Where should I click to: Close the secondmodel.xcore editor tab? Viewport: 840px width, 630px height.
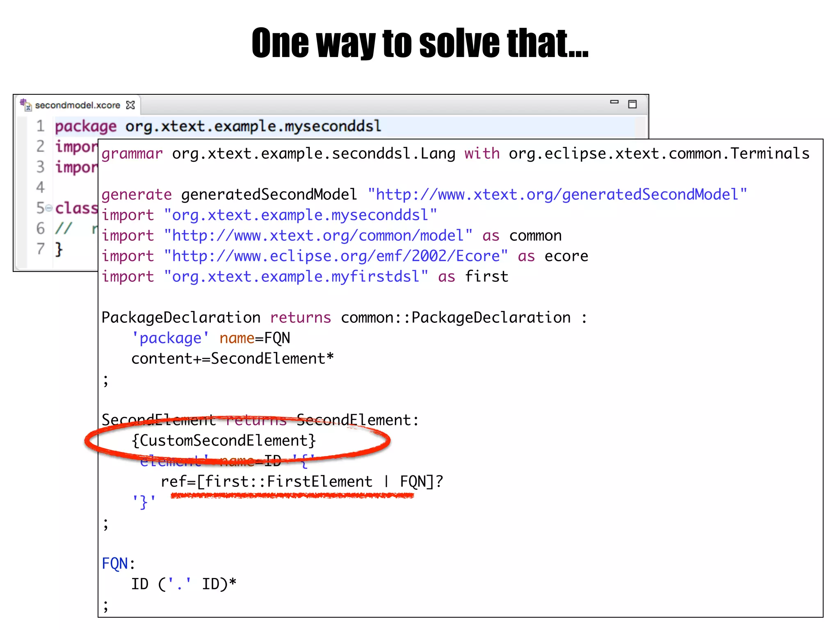pos(130,105)
